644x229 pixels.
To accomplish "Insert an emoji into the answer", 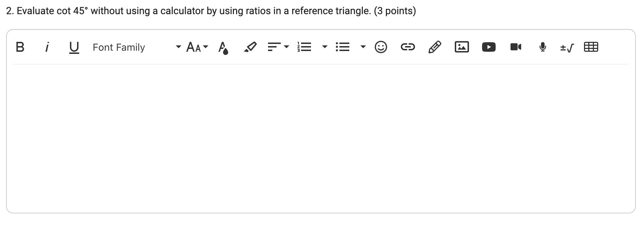I will [x=380, y=46].
